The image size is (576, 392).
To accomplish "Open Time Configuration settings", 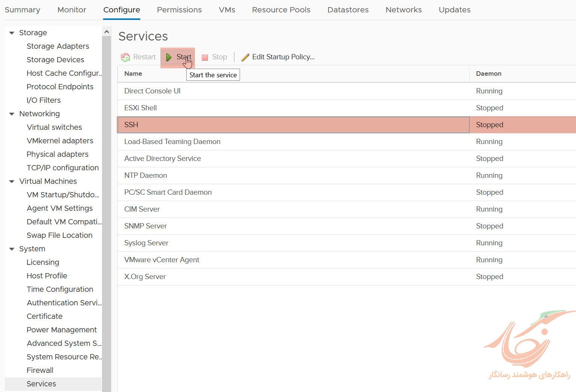I will (60, 289).
